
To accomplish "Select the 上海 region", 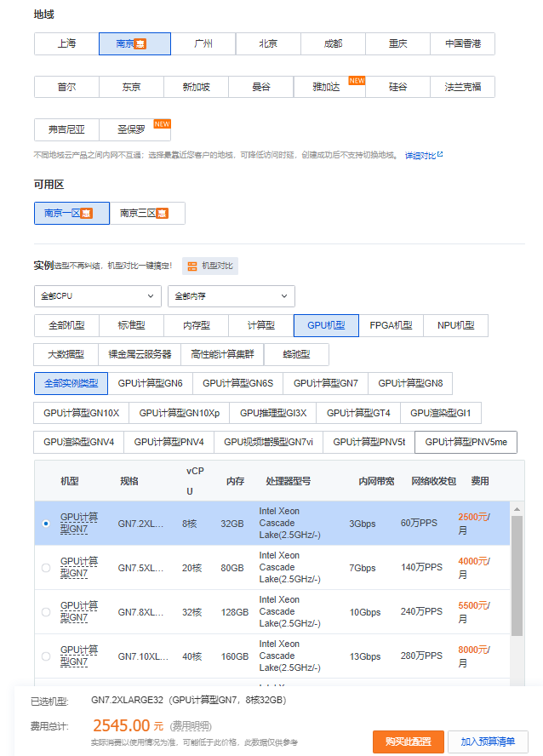I will tap(66, 44).
